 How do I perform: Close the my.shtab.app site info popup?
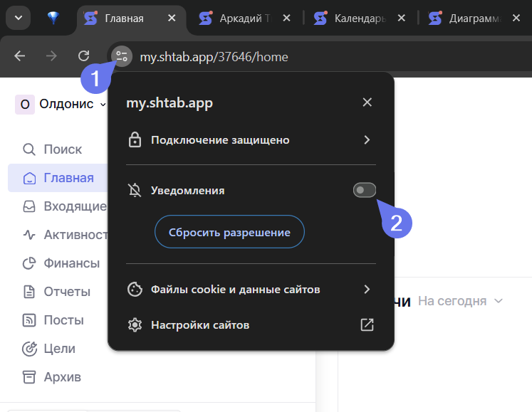pos(367,102)
